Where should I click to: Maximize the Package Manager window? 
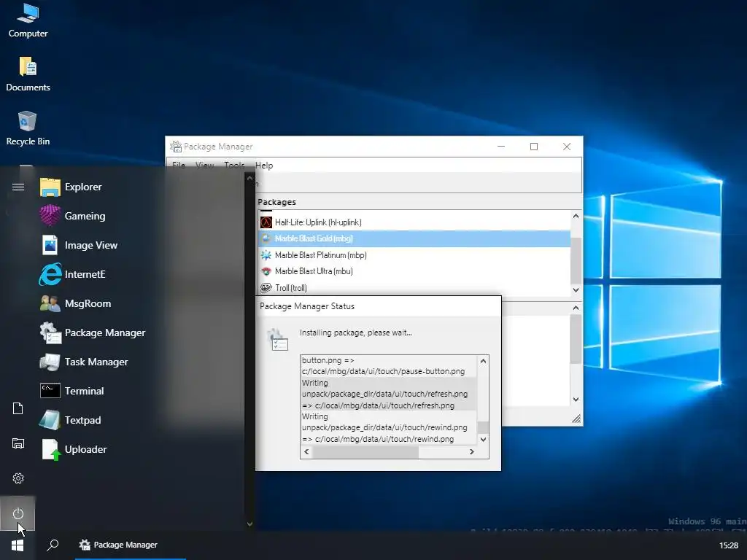(533, 147)
